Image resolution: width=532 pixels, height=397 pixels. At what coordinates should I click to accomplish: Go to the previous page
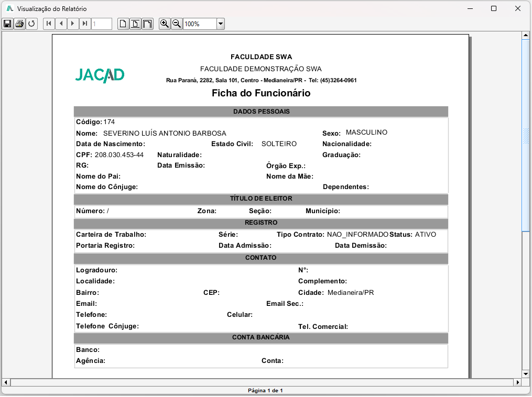click(x=61, y=24)
